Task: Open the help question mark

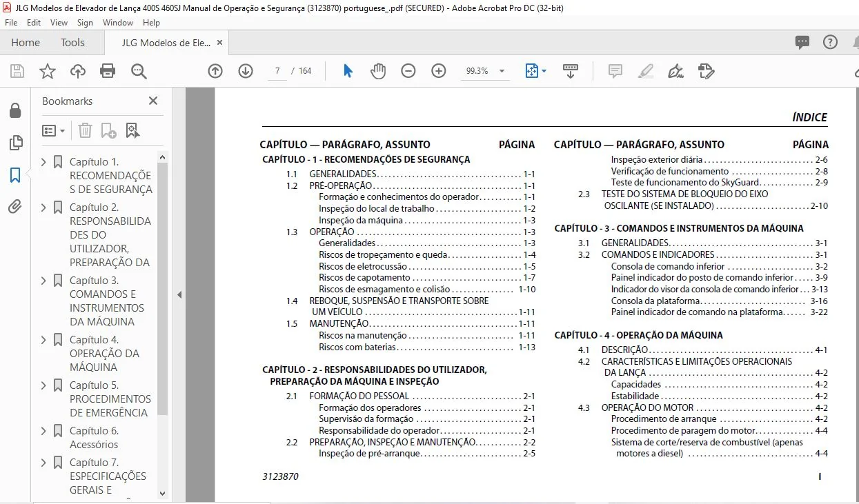Action: click(830, 42)
